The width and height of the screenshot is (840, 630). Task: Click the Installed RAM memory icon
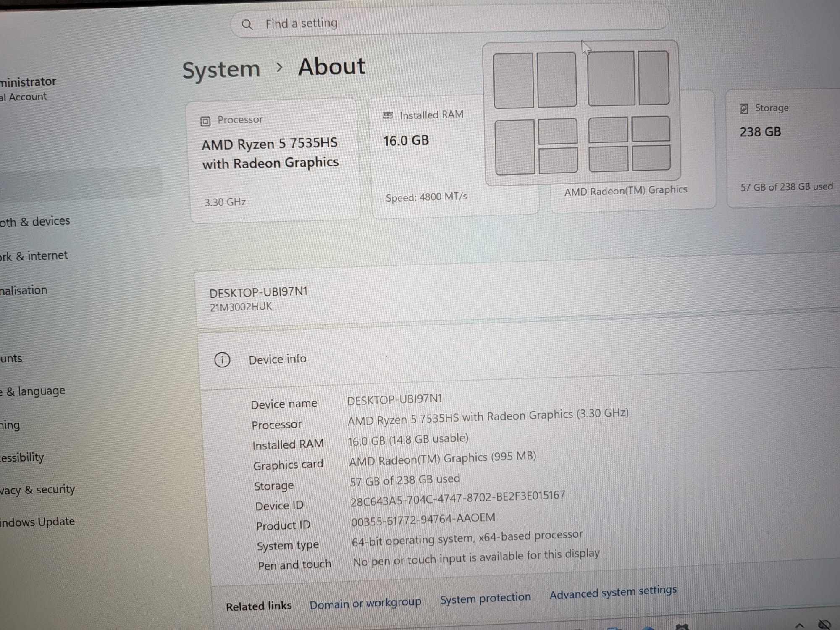(x=388, y=115)
